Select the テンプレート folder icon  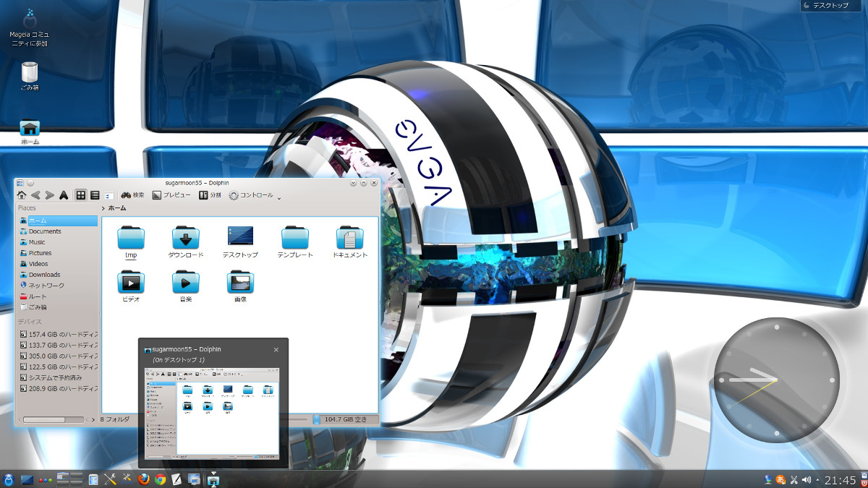click(x=295, y=242)
